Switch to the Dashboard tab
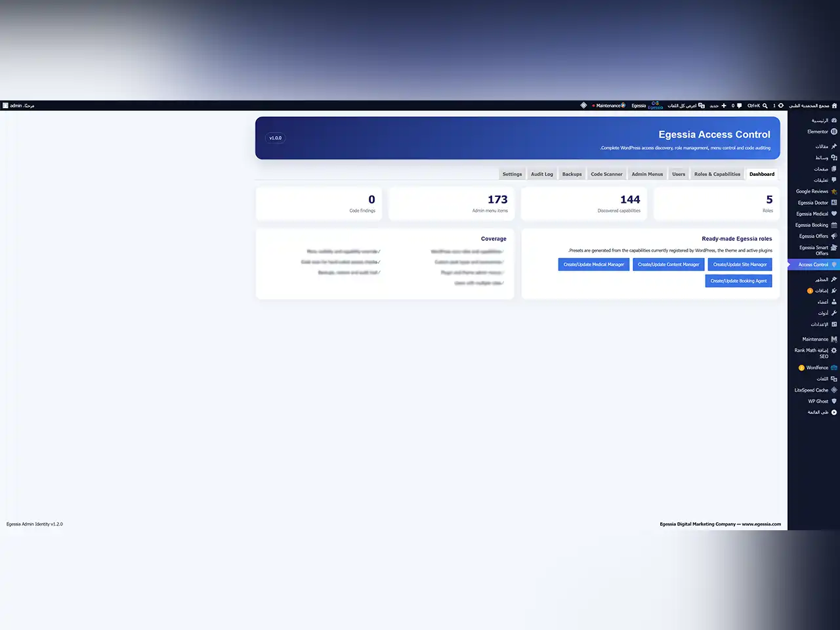The image size is (840, 630). [762, 174]
